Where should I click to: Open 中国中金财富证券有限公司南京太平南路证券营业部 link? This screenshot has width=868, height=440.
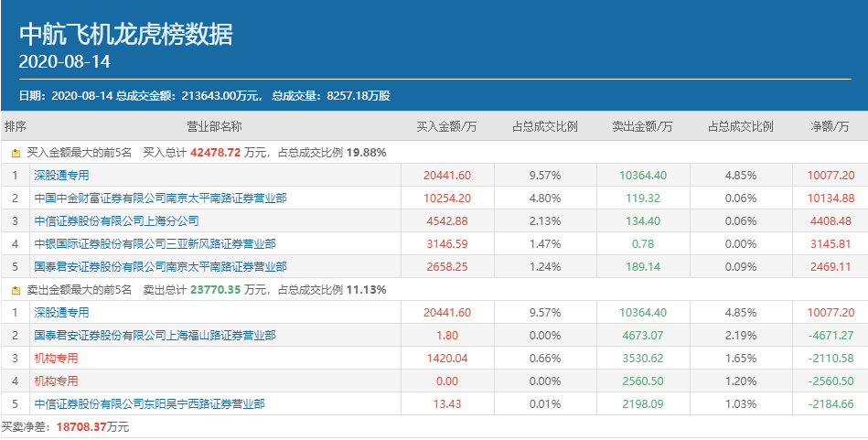click(161, 199)
